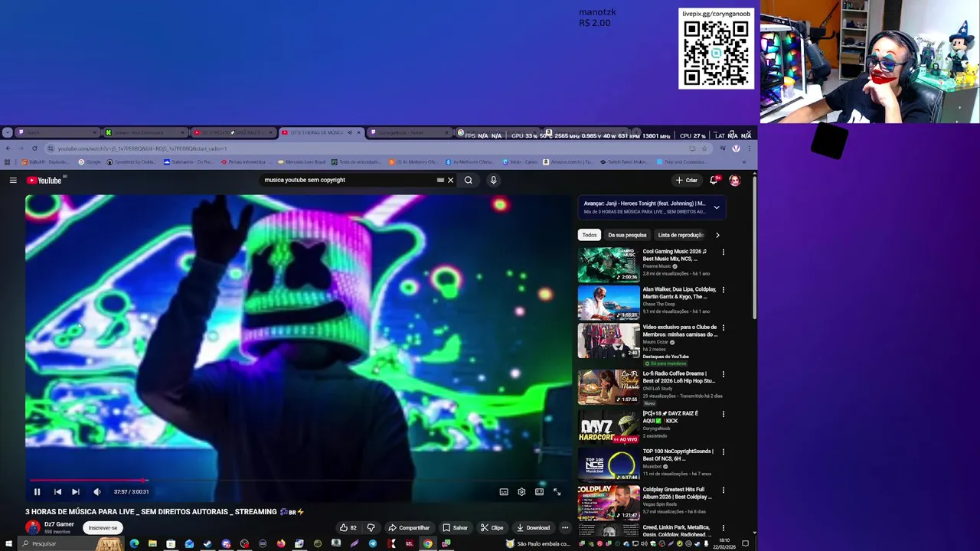Open options for TOP 100 NoCopyrightSounds video
The width and height of the screenshot is (980, 551).
723,452
